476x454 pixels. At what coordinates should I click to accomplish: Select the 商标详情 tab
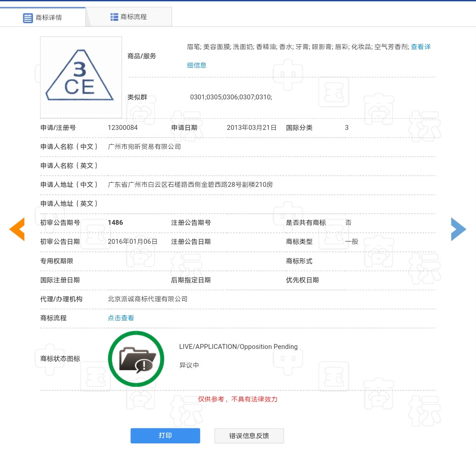click(x=49, y=18)
